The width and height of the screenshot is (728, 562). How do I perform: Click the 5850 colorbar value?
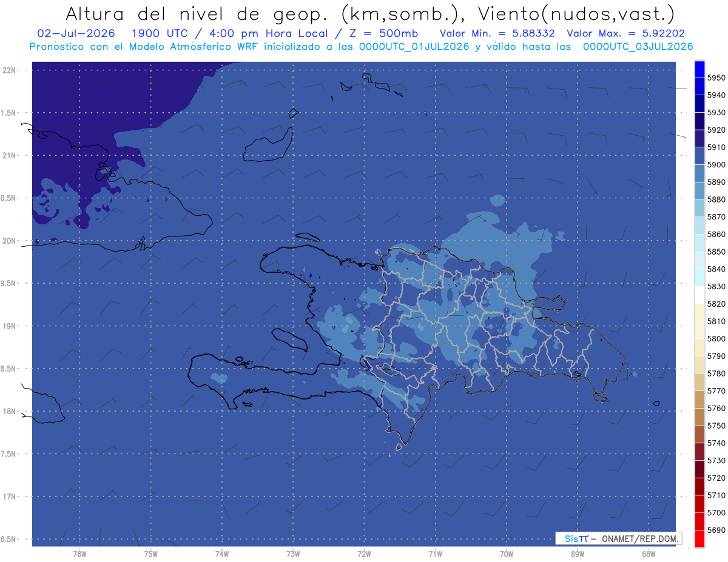pos(716,251)
